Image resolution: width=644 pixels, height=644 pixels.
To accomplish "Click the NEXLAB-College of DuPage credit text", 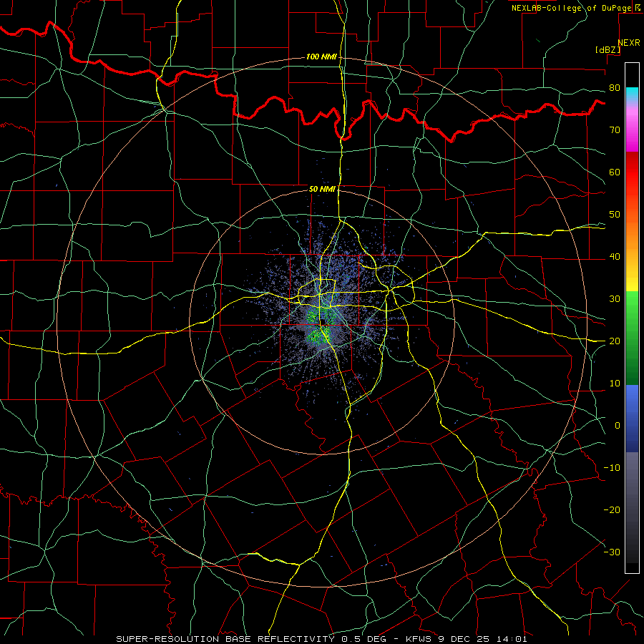I will [x=575, y=8].
